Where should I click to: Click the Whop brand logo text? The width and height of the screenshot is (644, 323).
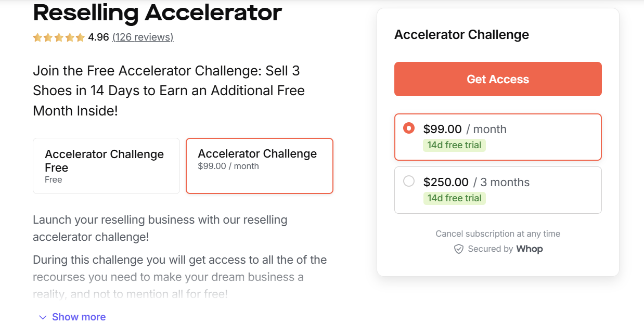point(529,249)
